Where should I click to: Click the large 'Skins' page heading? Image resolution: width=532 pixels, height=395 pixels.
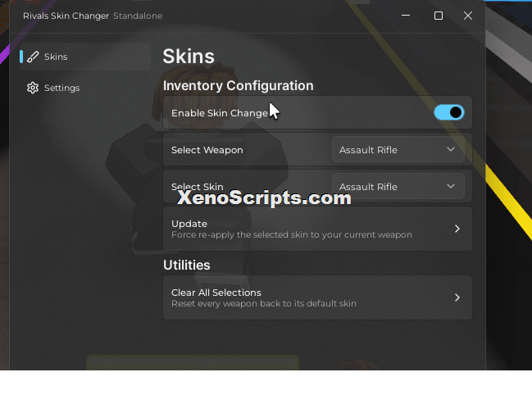[189, 57]
